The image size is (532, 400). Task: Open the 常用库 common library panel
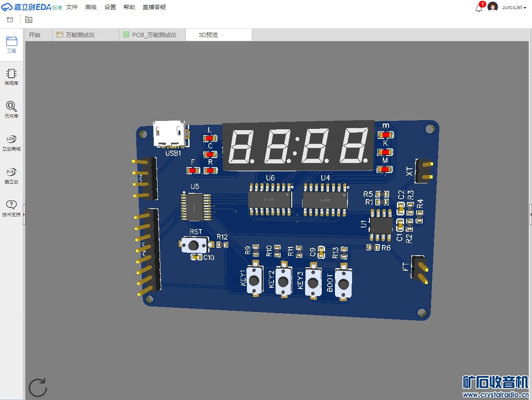coord(11,77)
